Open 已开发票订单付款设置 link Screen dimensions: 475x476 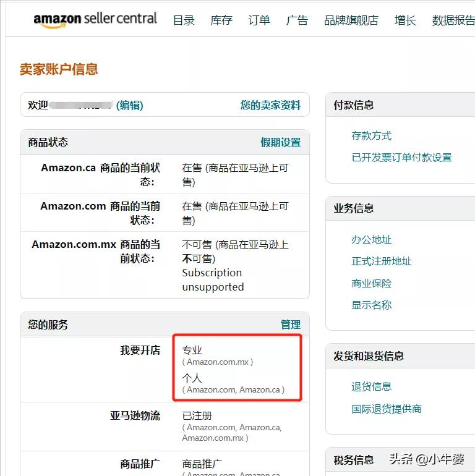point(402,157)
